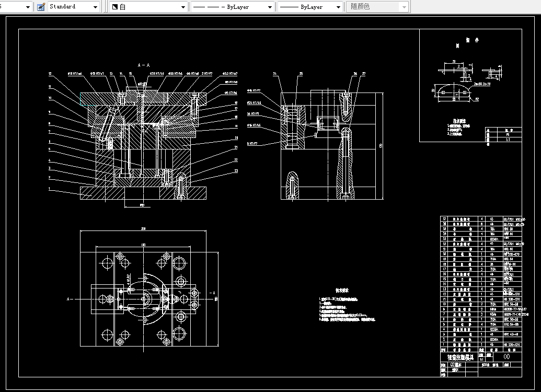
Task: Select the large mold title beside 00
Action: [x=461, y=358]
